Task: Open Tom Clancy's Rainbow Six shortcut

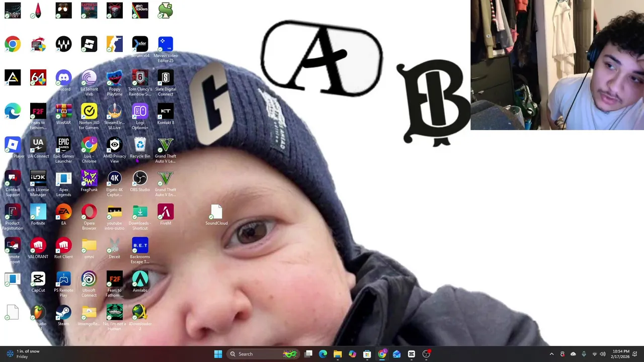Action: tap(140, 83)
